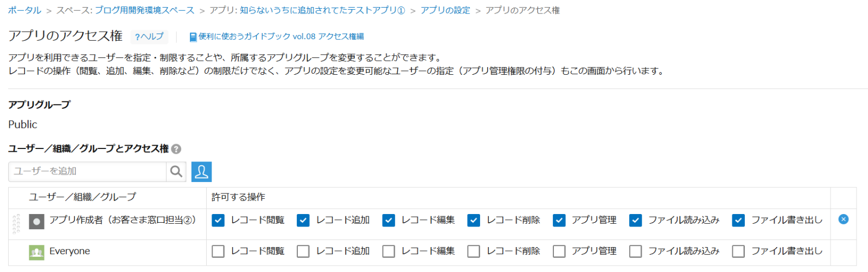Open the ヘルプ help link

(149, 36)
